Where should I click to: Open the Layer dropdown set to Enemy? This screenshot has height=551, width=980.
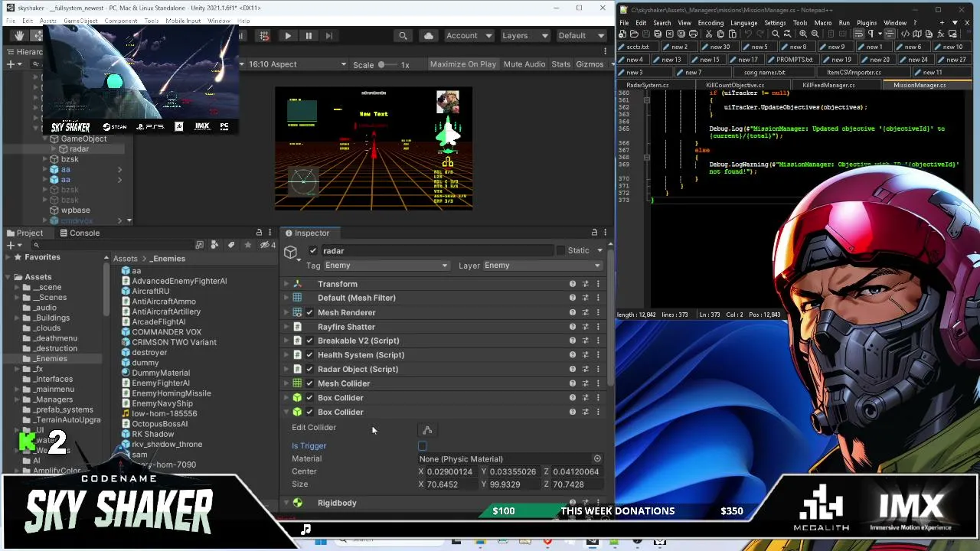point(542,266)
